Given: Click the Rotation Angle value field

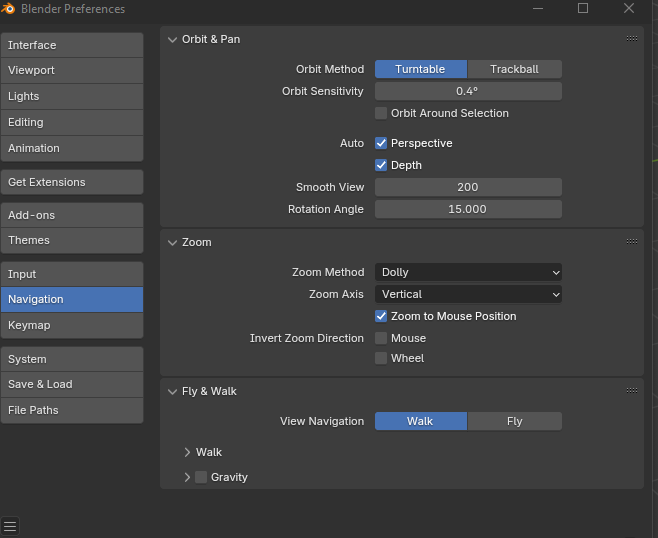Looking at the screenshot, I should click(x=468, y=209).
